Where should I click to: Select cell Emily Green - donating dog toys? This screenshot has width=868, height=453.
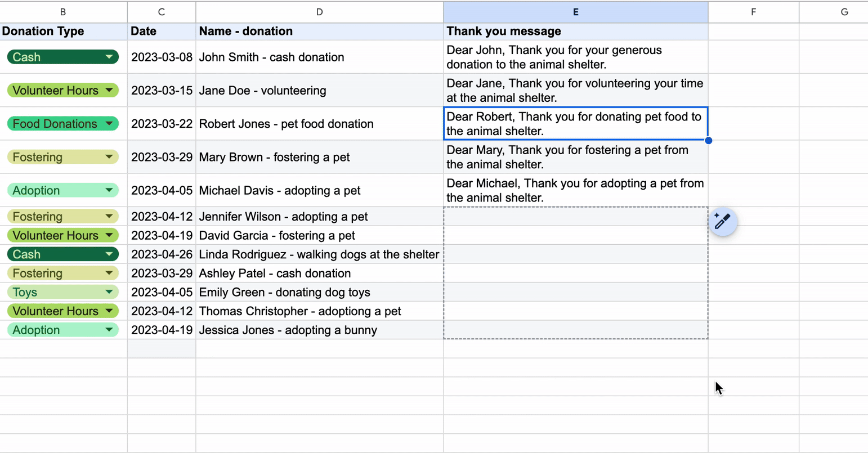319,291
